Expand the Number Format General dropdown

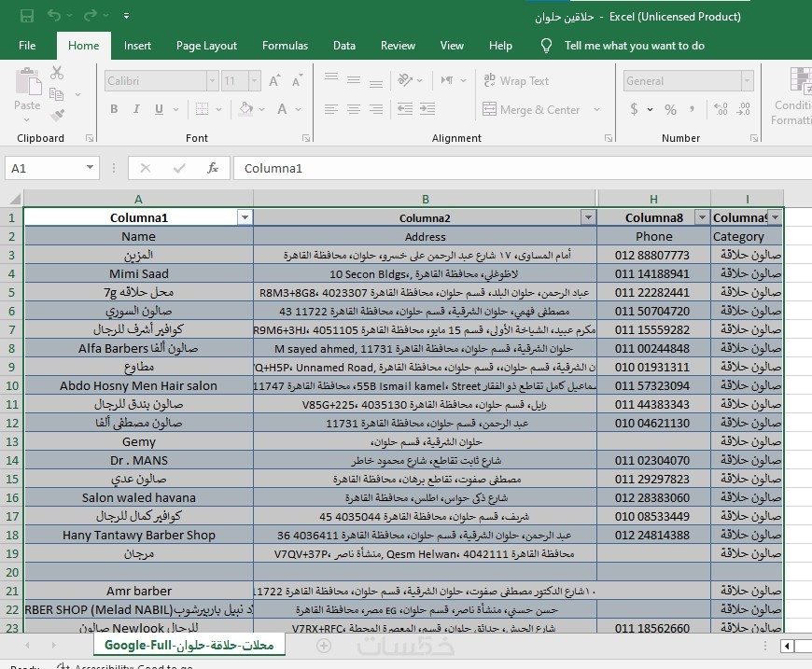click(x=747, y=81)
